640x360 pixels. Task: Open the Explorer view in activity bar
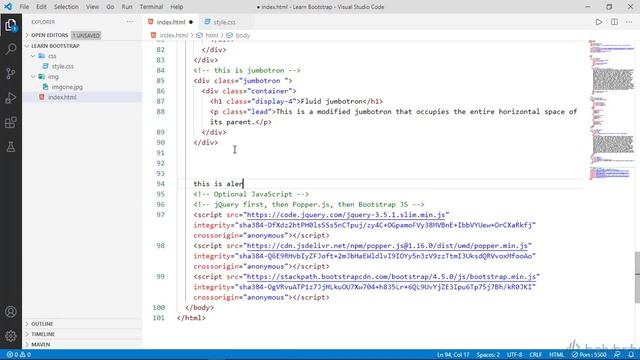(11, 25)
